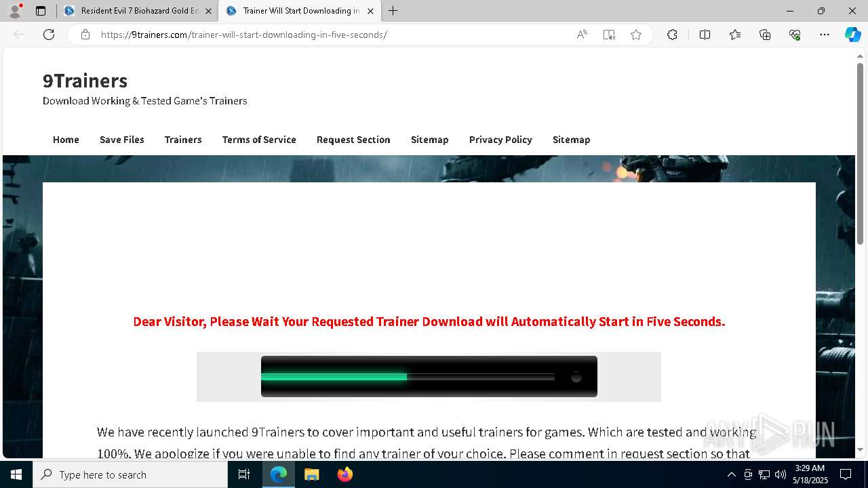
Task: Open Browser essentials heart icon
Action: 795,35
